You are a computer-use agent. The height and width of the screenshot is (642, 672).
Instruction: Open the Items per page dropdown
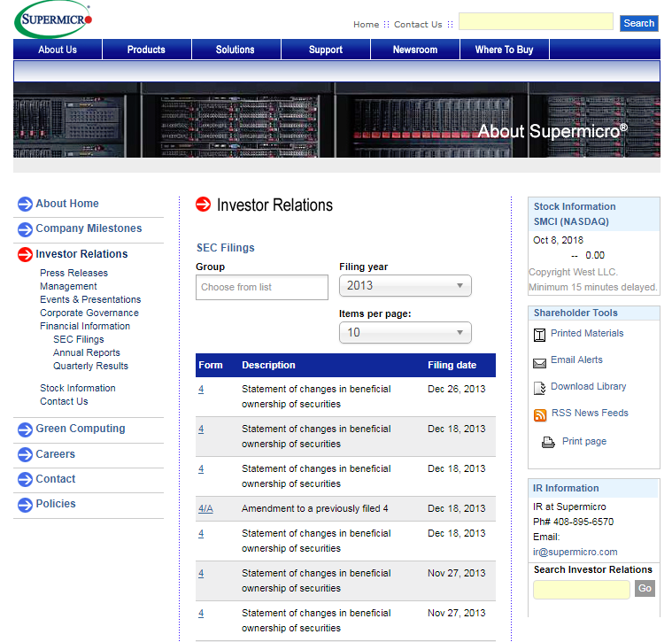pos(405,333)
